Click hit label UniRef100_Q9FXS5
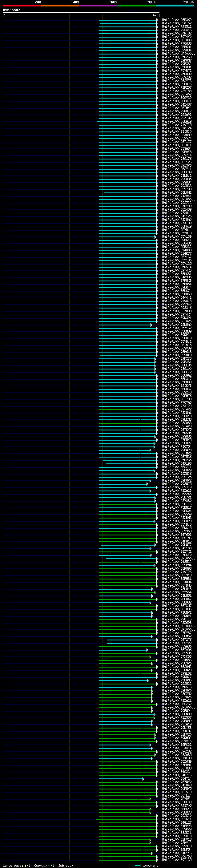The height and width of the screenshot is (868, 197). pos(177,358)
